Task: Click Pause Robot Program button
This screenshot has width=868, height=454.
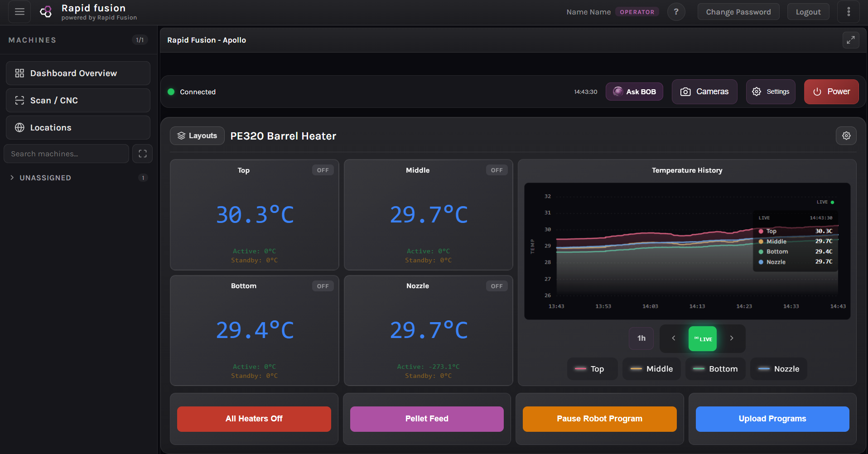Action: pyautogui.click(x=599, y=419)
